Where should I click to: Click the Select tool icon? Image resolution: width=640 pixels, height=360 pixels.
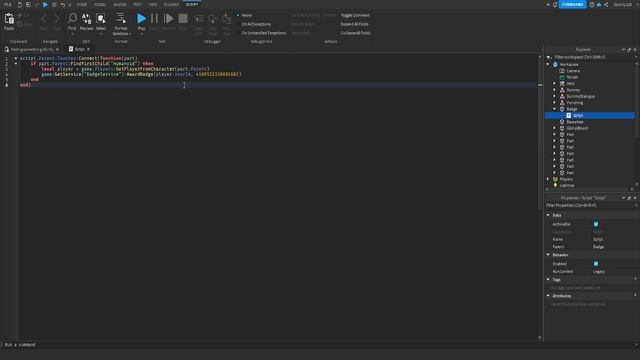101,18
